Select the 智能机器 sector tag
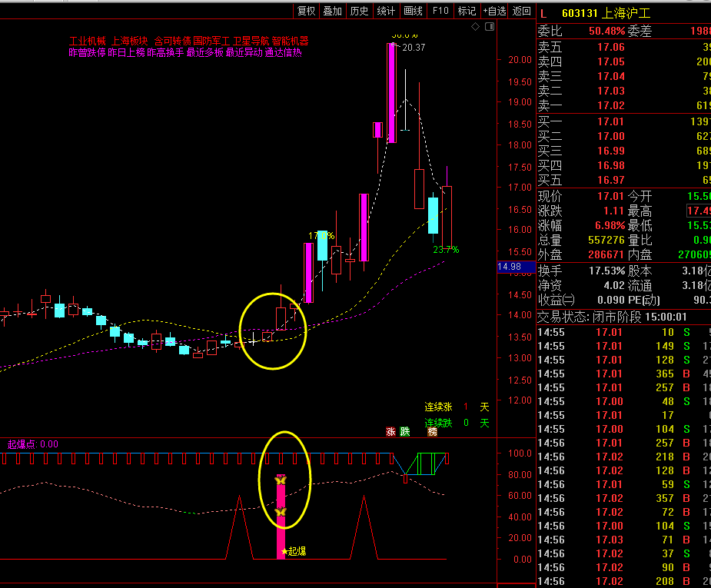The image size is (711, 588). [291, 42]
